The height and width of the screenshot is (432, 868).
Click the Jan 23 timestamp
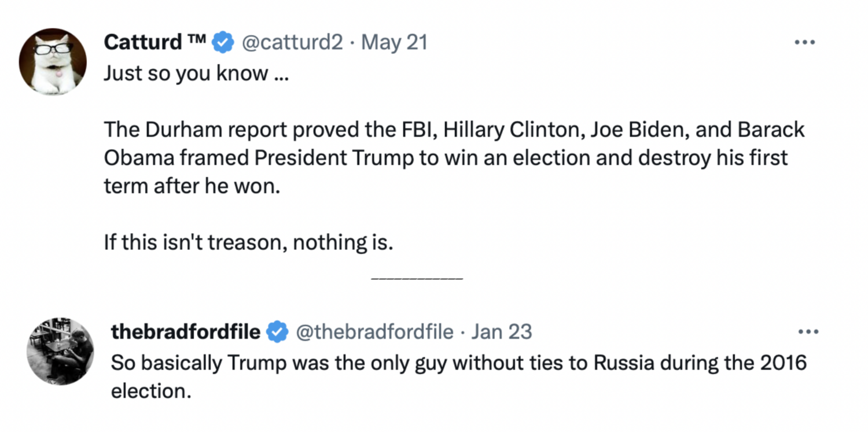pyautogui.click(x=502, y=332)
